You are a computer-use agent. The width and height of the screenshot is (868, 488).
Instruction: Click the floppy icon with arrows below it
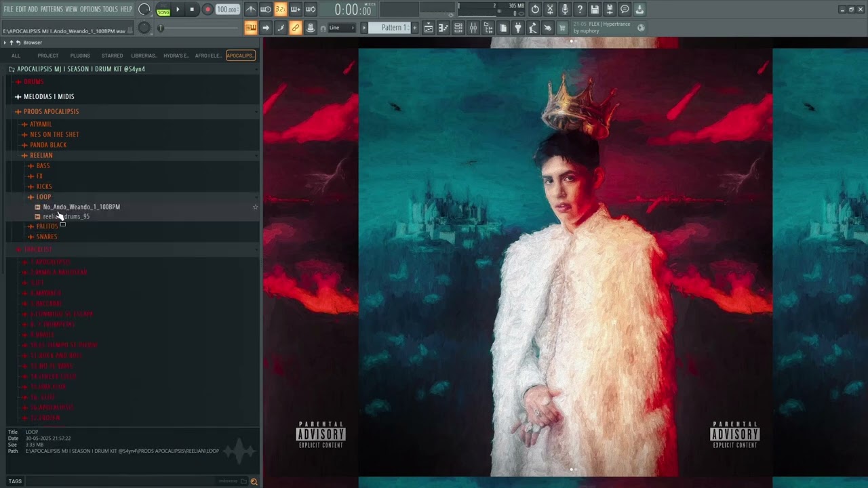point(610,9)
